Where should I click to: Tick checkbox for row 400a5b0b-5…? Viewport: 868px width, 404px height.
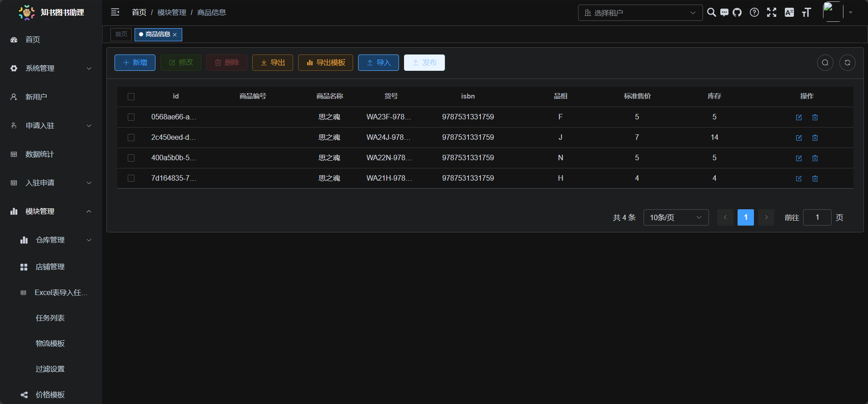tap(131, 158)
